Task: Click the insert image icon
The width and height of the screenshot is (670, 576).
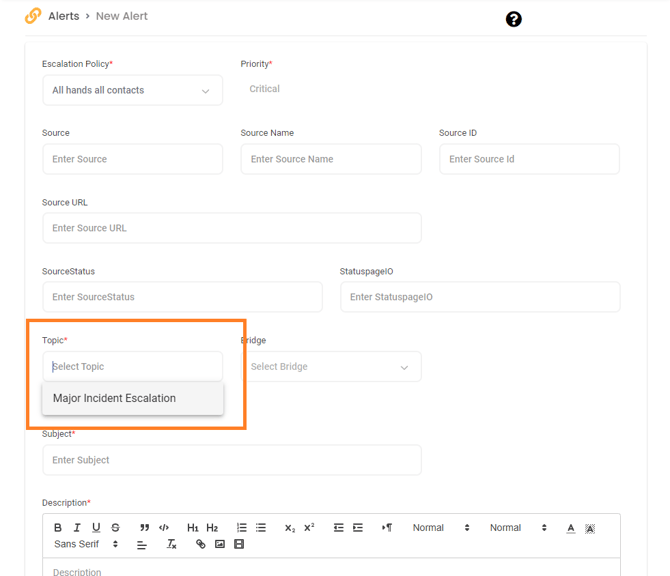Action: [x=219, y=544]
